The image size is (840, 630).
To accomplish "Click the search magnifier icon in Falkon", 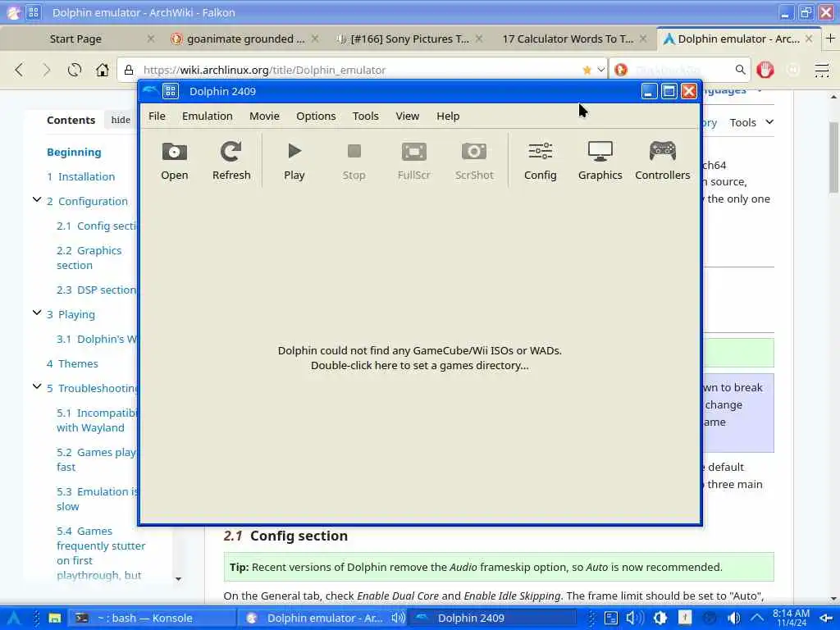I will pos(741,70).
